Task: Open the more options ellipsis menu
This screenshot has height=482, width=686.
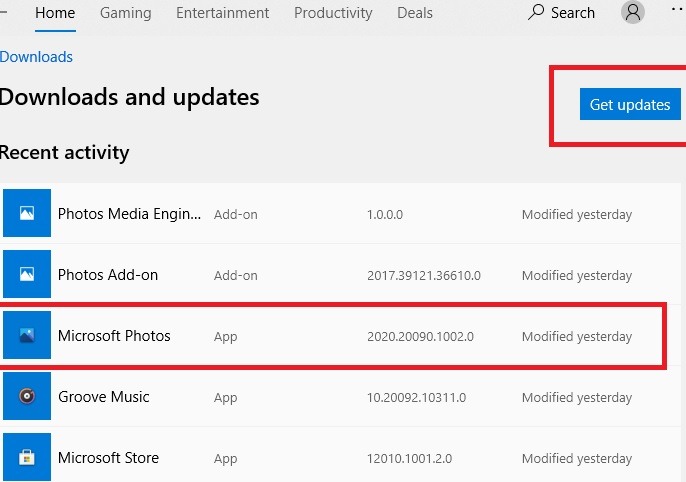Action: pyautogui.click(x=678, y=8)
